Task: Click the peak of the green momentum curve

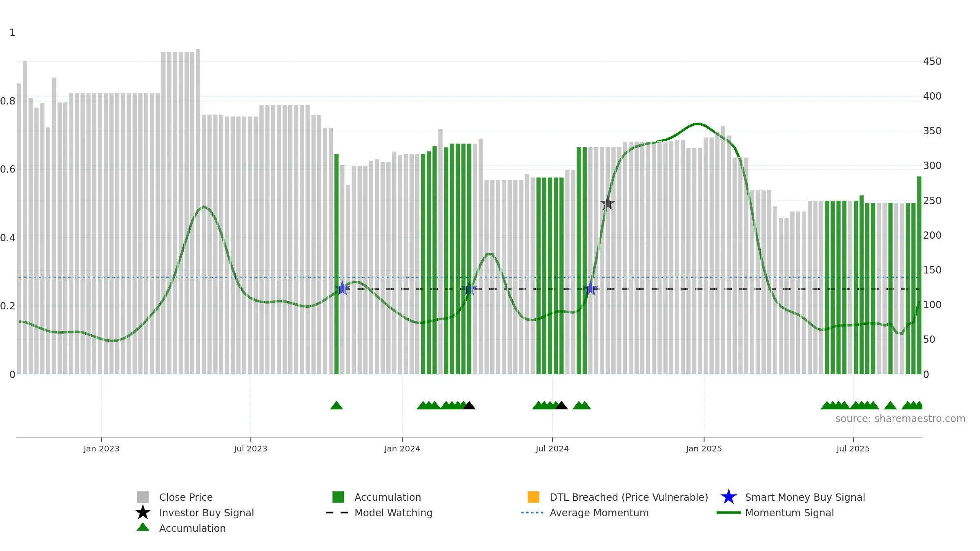Action: (x=699, y=124)
